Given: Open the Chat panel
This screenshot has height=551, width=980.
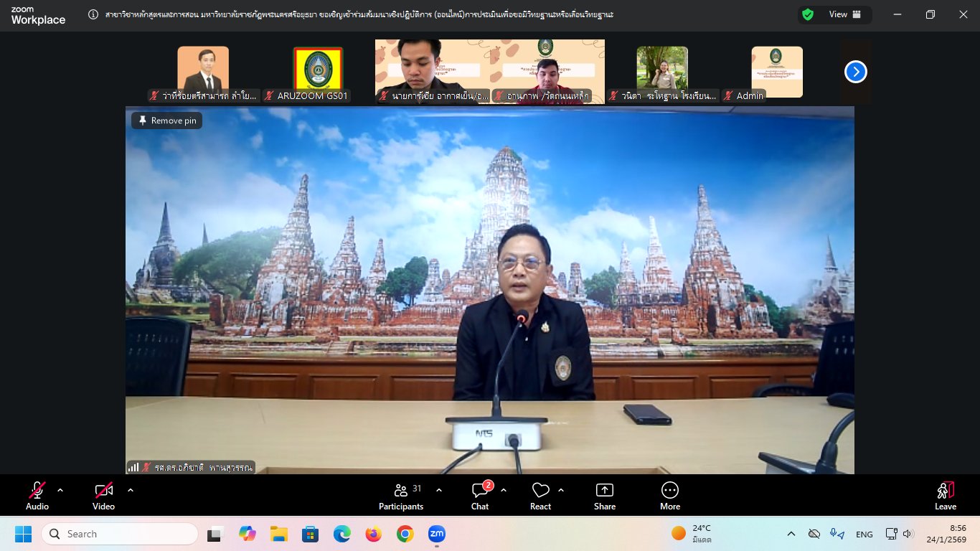Looking at the screenshot, I should (x=480, y=495).
